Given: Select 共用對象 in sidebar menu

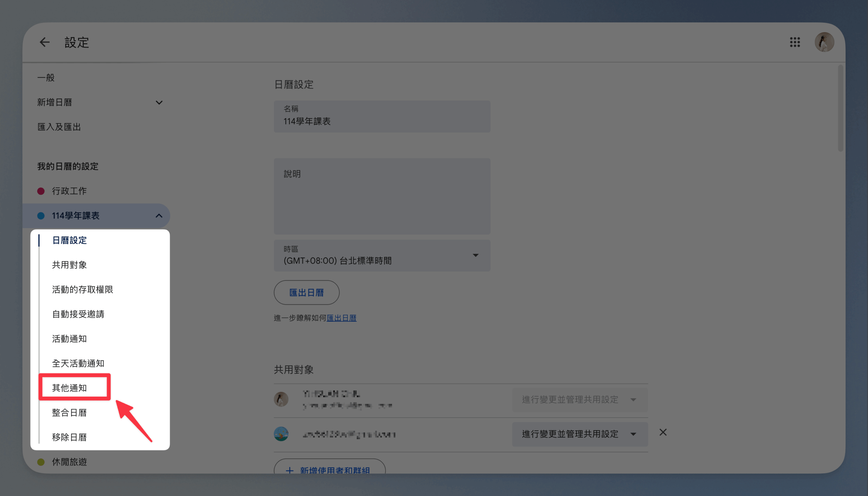Looking at the screenshot, I should [x=70, y=265].
